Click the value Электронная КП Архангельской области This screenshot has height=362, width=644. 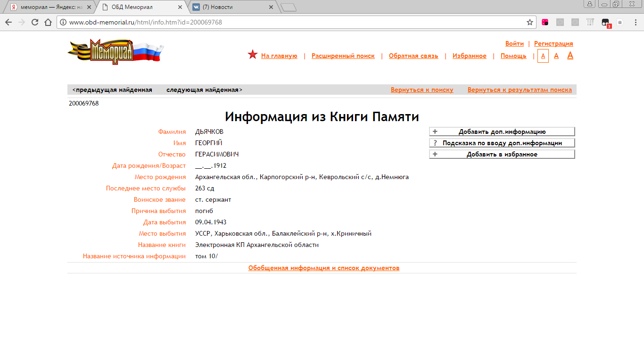tap(257, 245)
